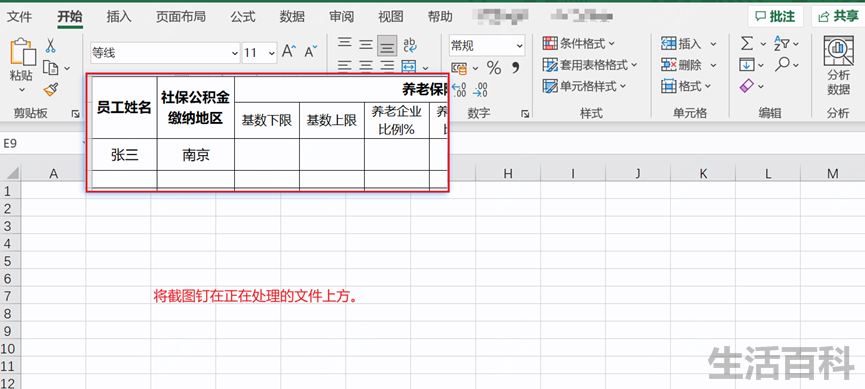This screenshot has height=389, width=865.
Task: Open font size 11 dropdown
Action: pyautogui.click(x=271, y=53)
